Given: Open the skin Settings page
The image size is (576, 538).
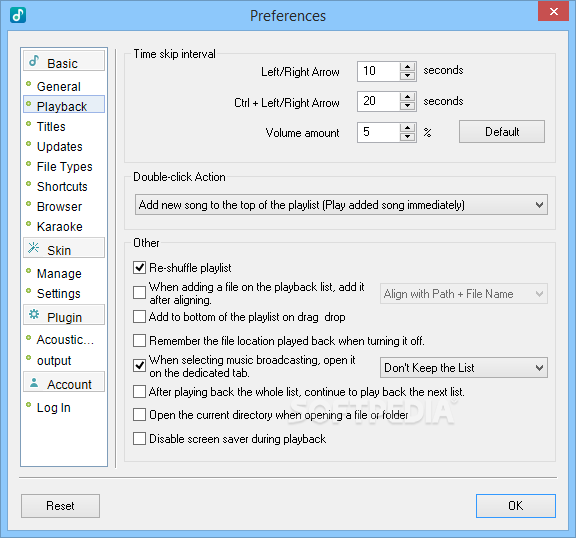Looking at the screenshot, I should [x=58, y=294].
